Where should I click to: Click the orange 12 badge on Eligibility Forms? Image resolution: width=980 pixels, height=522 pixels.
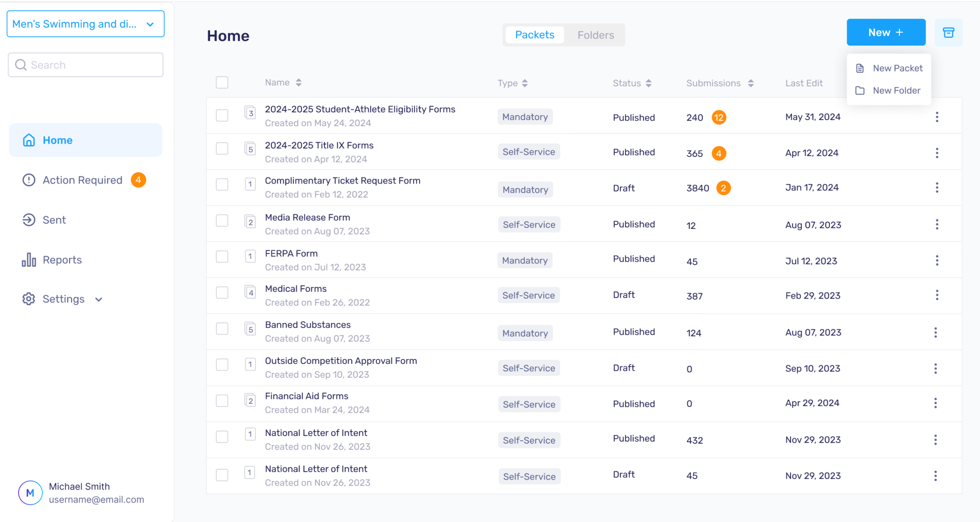click(718, 118)
